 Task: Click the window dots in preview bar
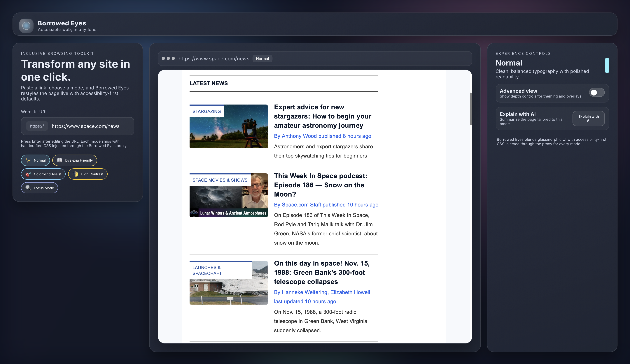pyautogui.click(x=168, y=59)
